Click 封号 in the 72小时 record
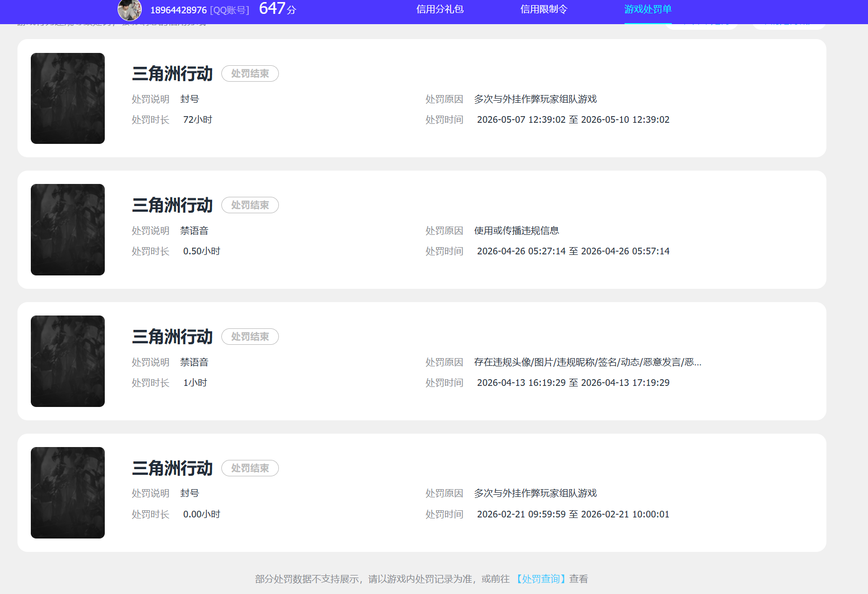This screenshot has height=594, width=868. click(x=190, y=99)
